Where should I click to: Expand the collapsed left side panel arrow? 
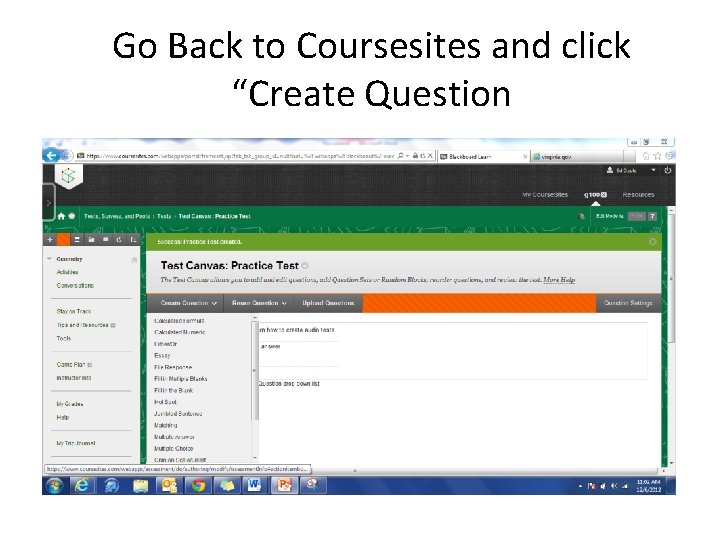coord(49,202)
